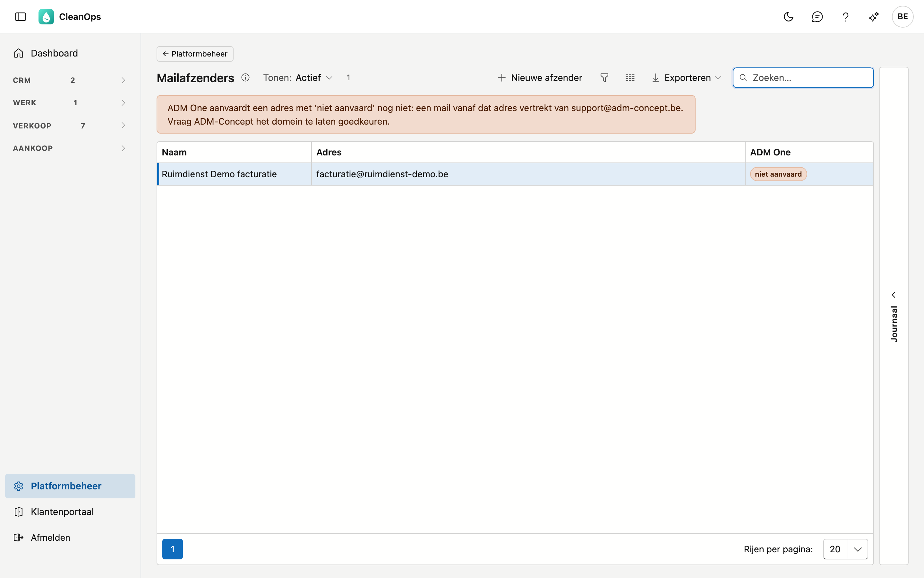Select row Ruimdienst Demo facturatie
This screenshot has height=578, width=924.
[515, 174]
